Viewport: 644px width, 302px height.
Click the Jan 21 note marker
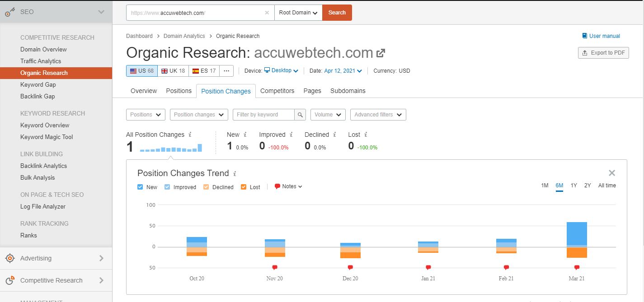(x=428, y=268)
